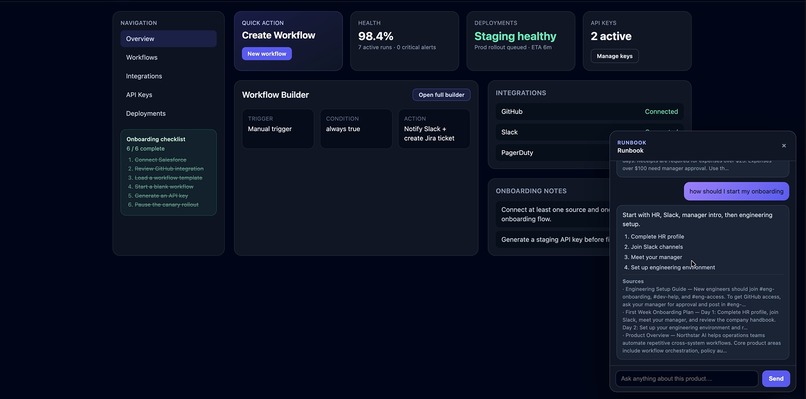This screenshot has width=806, height=399.
Task: Click the 'Staging healthy' deployments status
Action: pos(515,36)
